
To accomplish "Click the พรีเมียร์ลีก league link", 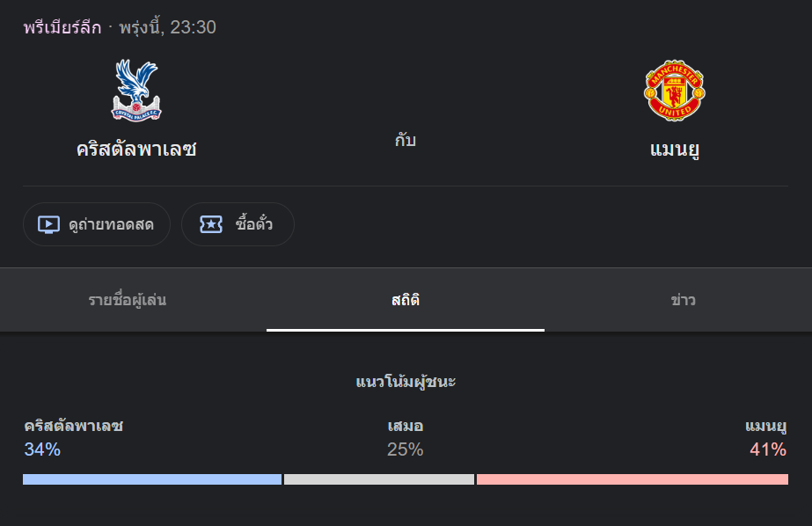I will pyautogui.click(x=62, y=27).
